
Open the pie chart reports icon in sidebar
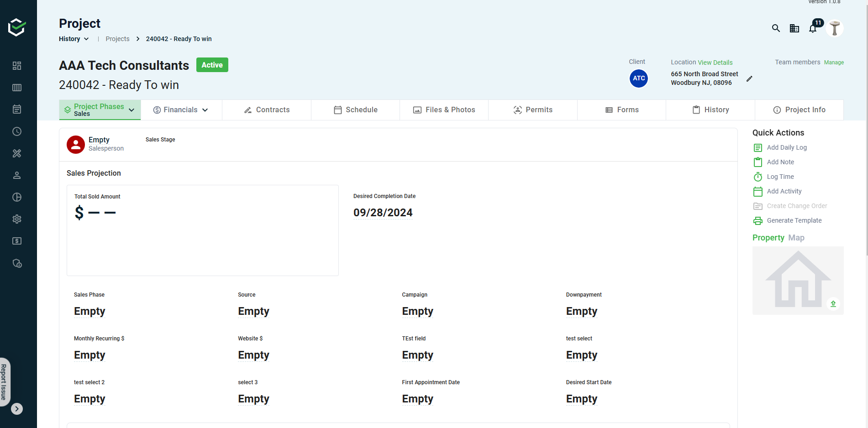coord(17,197)
